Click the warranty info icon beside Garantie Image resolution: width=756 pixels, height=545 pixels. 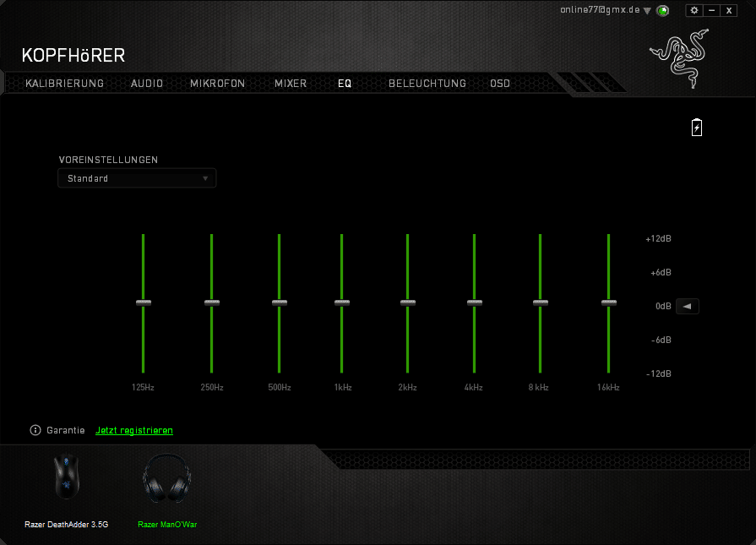(x=35, y=430)
